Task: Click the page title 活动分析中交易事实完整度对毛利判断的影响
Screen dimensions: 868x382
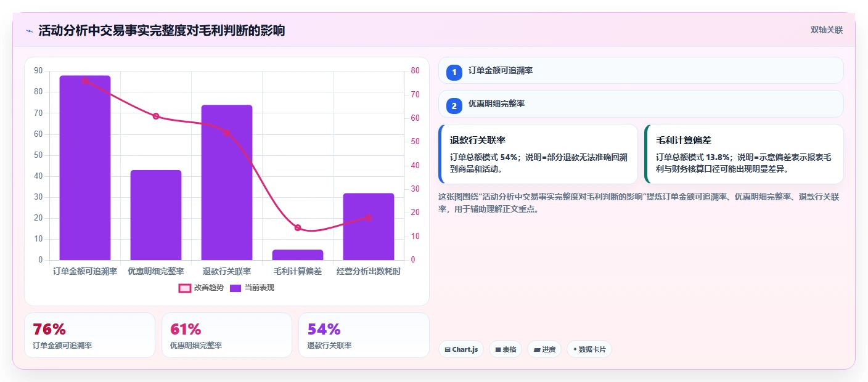Action: pyautogui.click(x=162, y=30)
